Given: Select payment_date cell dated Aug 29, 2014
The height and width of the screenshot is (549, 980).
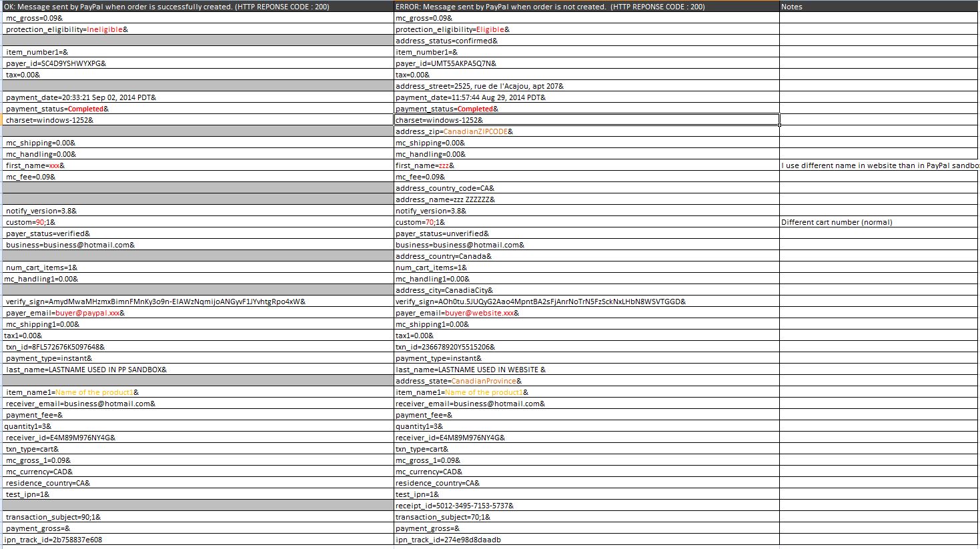Looking at the screenshot, I should click(586, 97).
